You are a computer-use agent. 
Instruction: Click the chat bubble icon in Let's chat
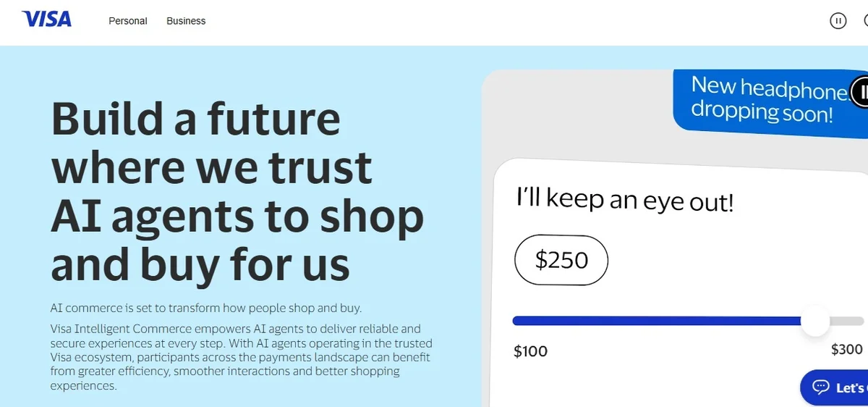pyautogui.click(x=820, y=387)
